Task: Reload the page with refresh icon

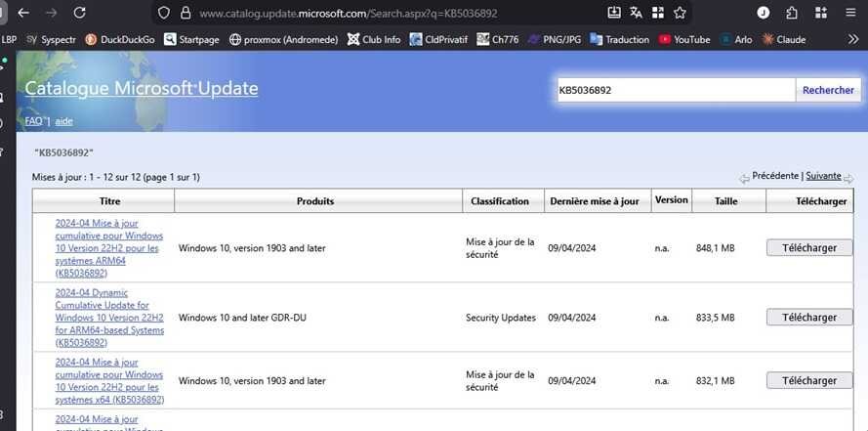Action: point(80,14)
